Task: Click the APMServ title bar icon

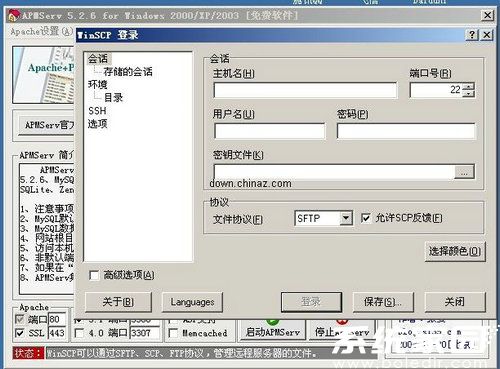Action: tap(13, 15)
